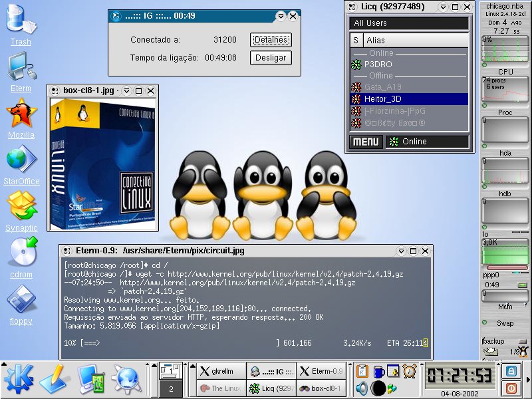
Task: Click the red logout button in the panel
Action: pos(511,388)
